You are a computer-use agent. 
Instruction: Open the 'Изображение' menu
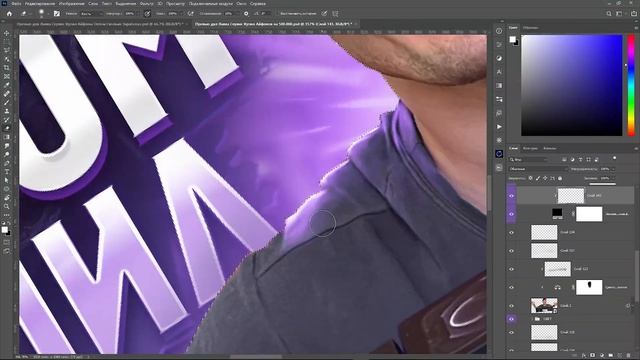[71, 4]
